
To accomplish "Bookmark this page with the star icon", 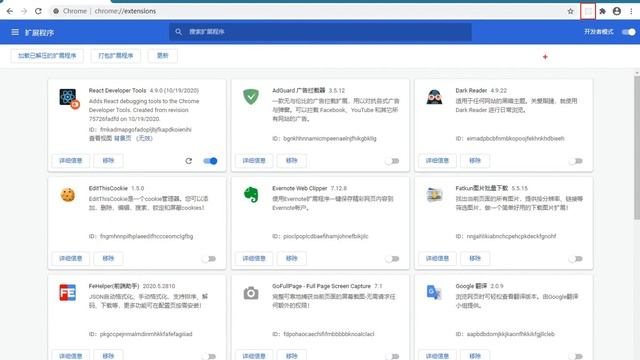I will point(571,11).
